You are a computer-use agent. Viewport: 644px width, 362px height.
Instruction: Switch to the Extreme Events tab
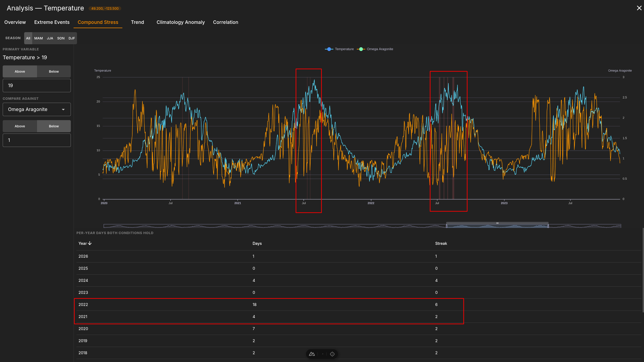[x=52, y=22]
